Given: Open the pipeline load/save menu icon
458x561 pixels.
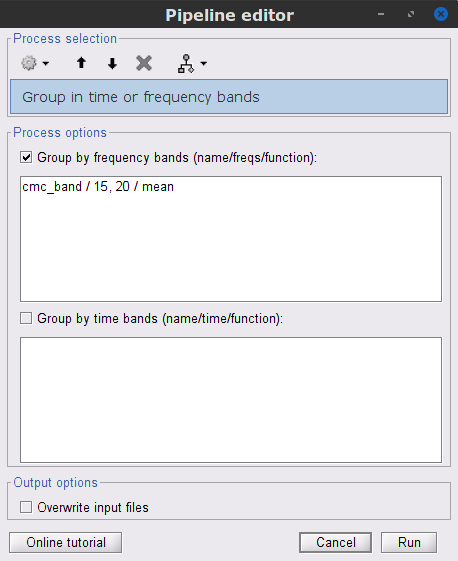Looking at the screenshot, I should 186,63.
